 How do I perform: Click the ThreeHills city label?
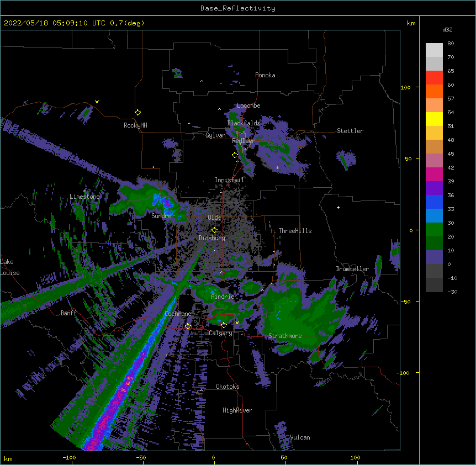click(x=295, y=231)
